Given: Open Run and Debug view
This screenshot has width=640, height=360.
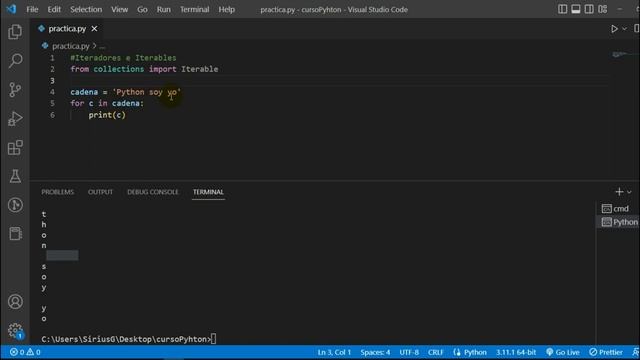Looking at the screenshot, I should click(15, 119).
